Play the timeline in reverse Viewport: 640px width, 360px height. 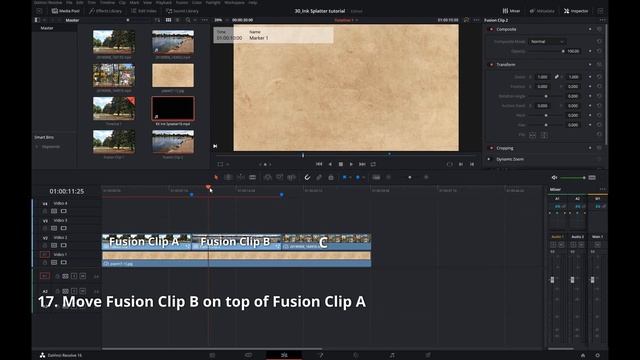coord(330,164)
